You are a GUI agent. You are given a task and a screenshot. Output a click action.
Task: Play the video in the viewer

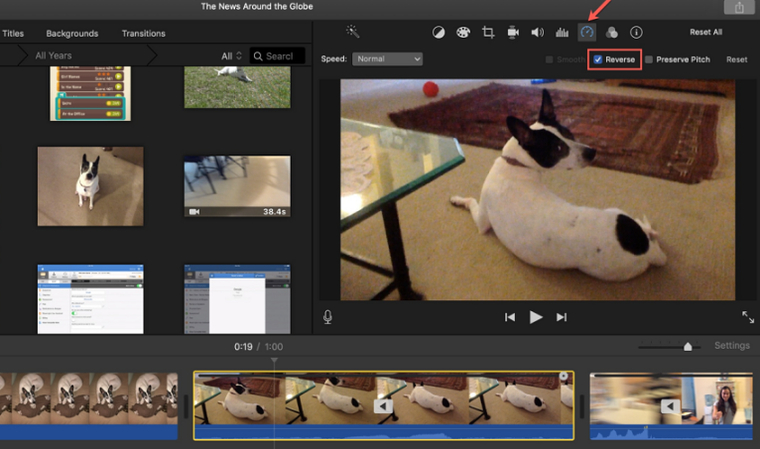tap(536, 317)
